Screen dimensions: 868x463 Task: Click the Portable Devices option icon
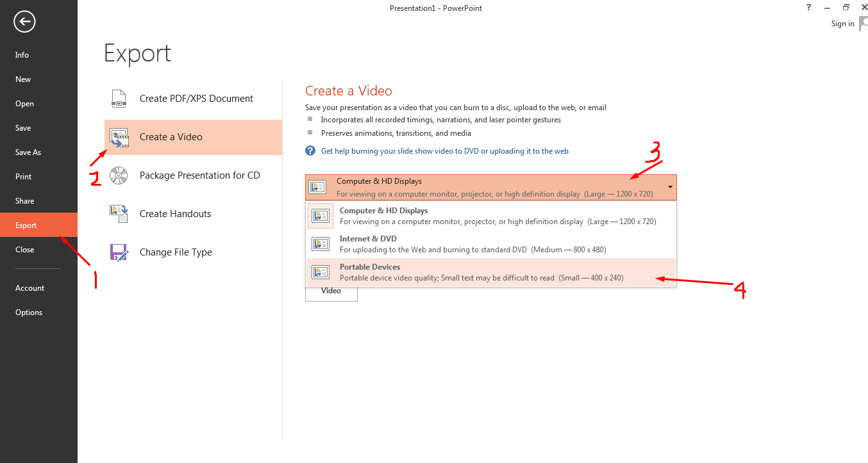[x=321, y=272]
